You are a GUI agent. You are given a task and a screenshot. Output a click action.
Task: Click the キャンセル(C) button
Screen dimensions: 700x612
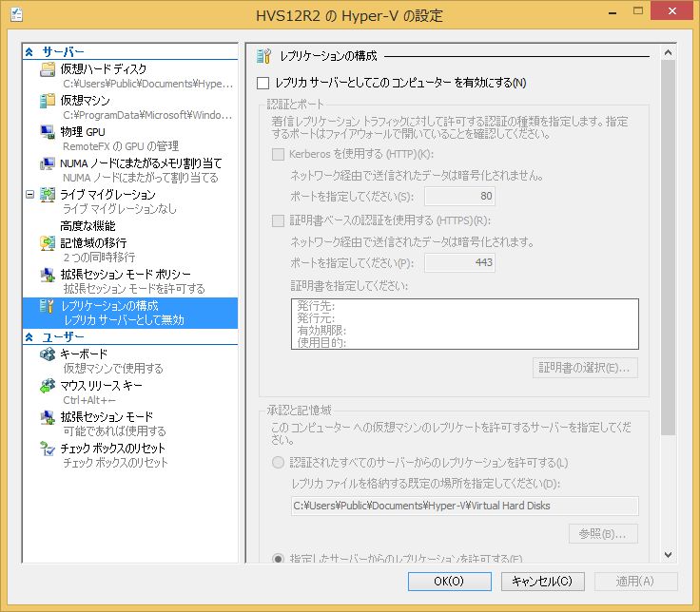542,582
